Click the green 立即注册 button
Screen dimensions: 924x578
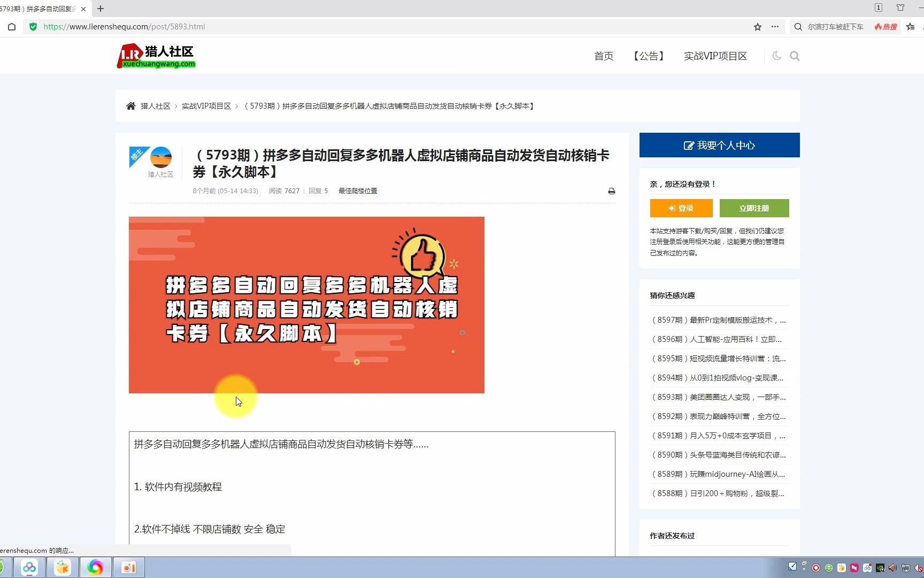coord(754,208)
